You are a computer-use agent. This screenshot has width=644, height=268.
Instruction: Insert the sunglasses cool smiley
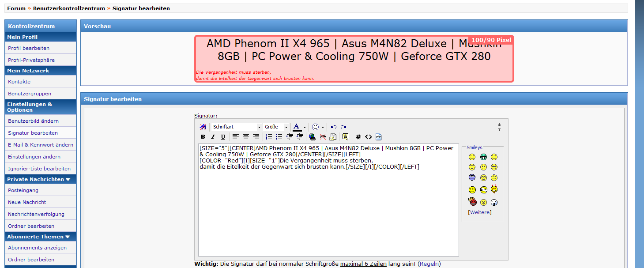pos(494,167)
